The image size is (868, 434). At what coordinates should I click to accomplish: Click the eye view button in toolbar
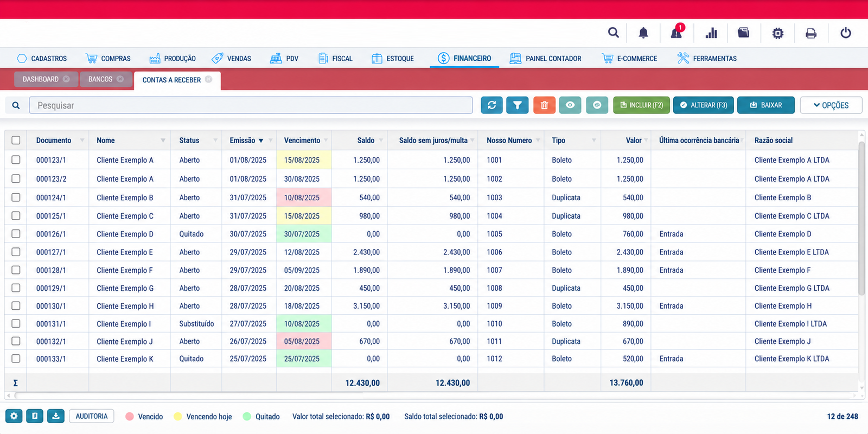tap(570, 105)
